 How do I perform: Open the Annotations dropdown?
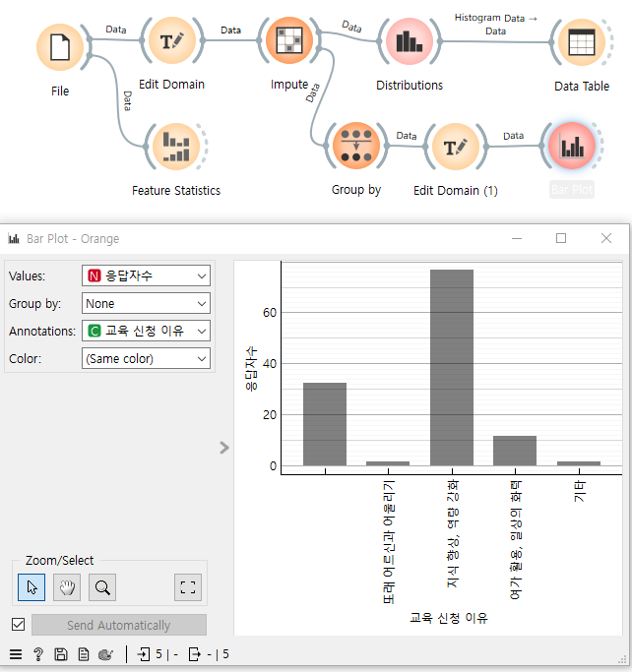point(146,332)
